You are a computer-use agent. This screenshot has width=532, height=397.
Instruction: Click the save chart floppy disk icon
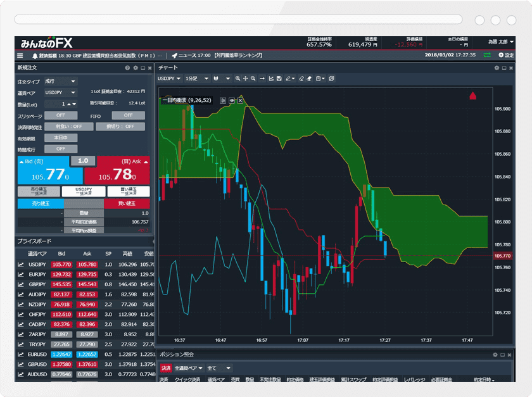point(279,79)
